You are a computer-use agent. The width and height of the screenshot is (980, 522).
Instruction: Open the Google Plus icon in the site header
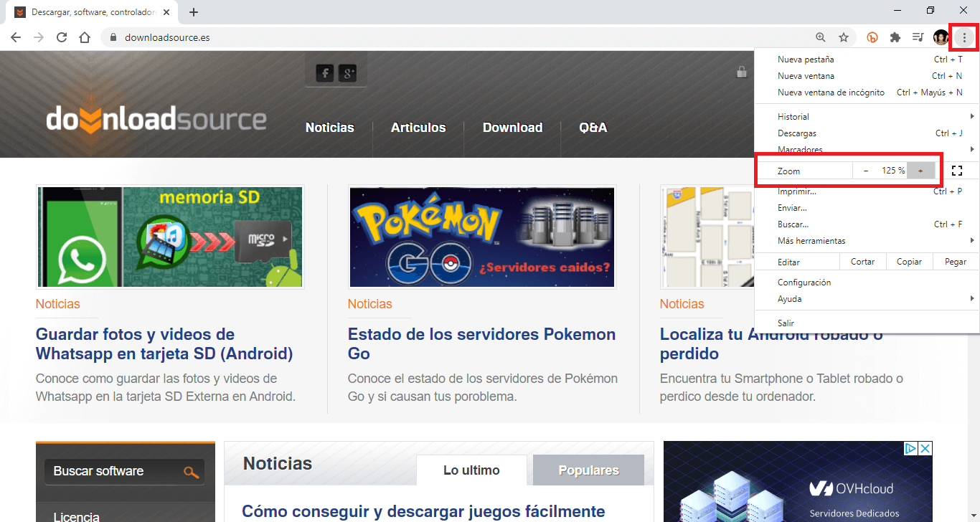click(347, 72)
